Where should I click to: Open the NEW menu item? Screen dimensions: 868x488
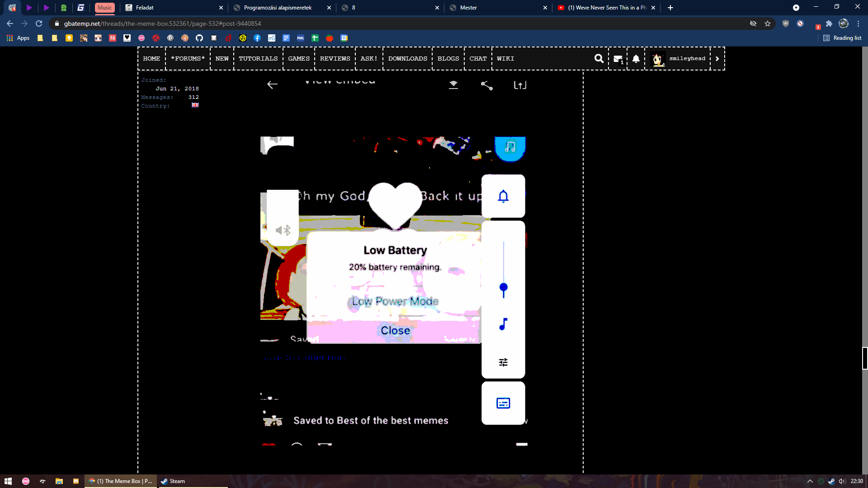coord(222,58)
